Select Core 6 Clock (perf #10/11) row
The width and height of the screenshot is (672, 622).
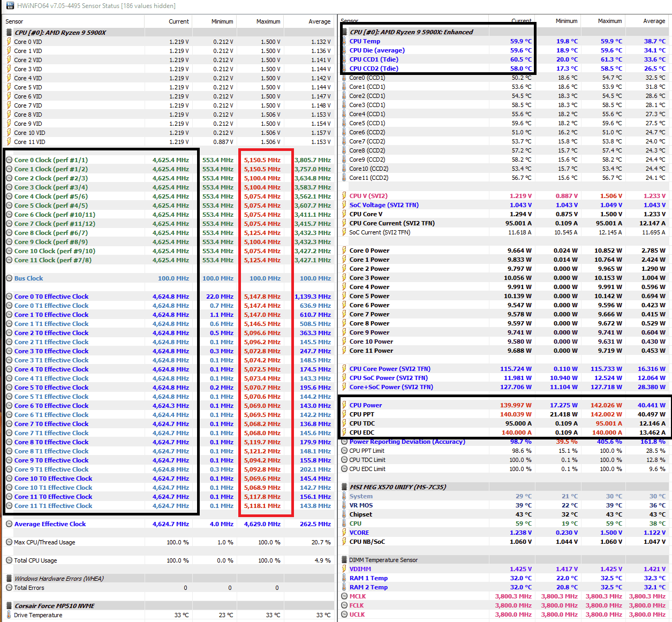pos(169,215)
